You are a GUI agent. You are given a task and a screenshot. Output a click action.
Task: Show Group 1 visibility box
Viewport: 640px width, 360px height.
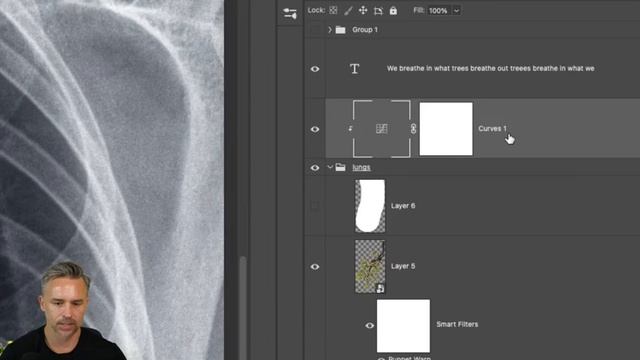(x=315, y=29)
